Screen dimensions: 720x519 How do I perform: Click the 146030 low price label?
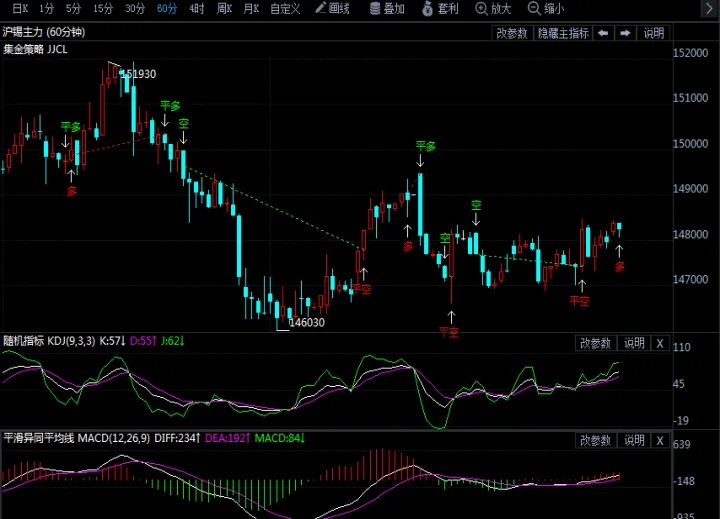coord(307,322)
